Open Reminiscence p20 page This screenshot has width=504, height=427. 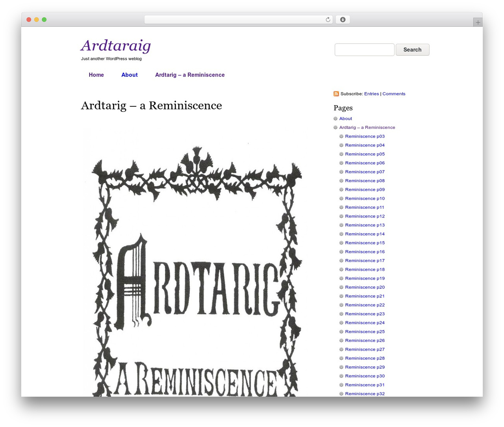coord(365,287)
